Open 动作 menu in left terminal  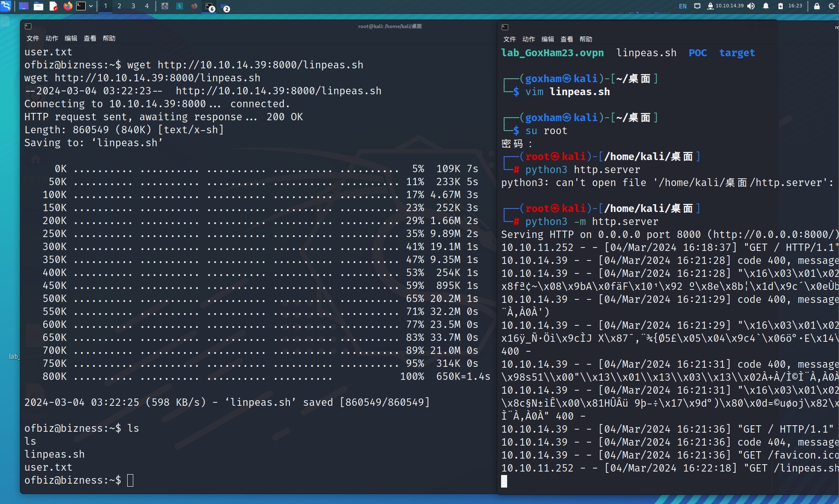tap(52, 39)
